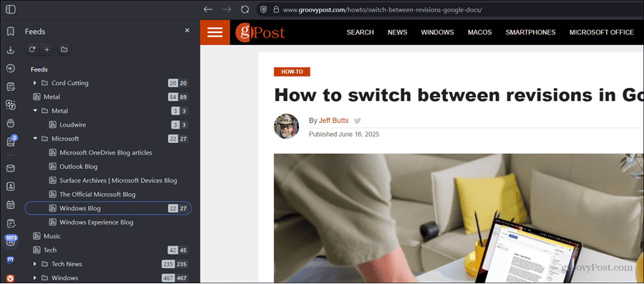644x284 pixels.
Task: Click the Published June 16, 2025 text
Action: pos(344,134)
